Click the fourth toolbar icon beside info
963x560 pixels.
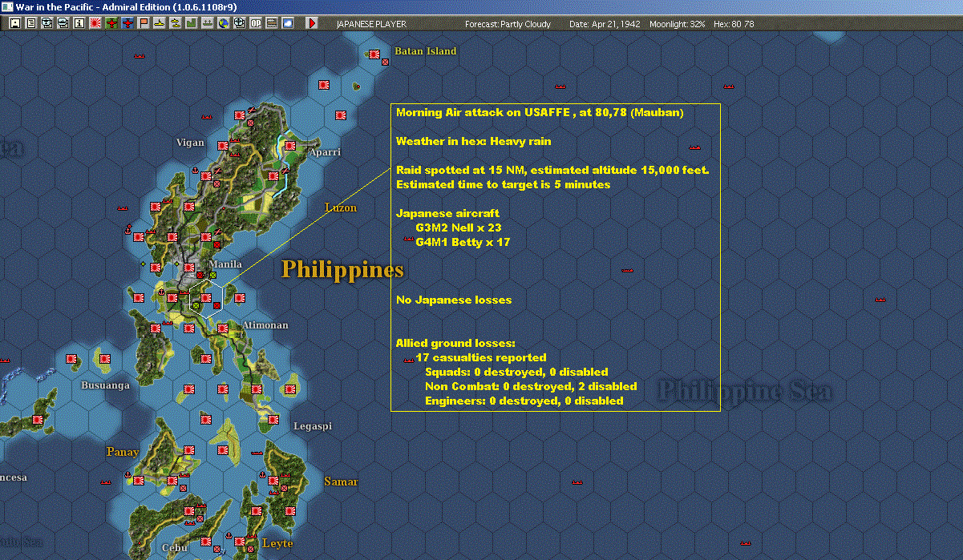63,23
